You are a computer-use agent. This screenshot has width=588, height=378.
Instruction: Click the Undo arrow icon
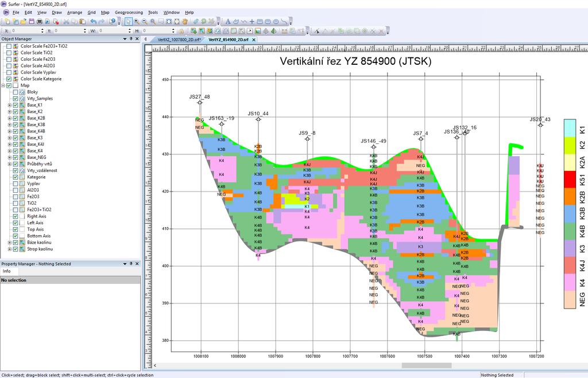click(93, 21)
